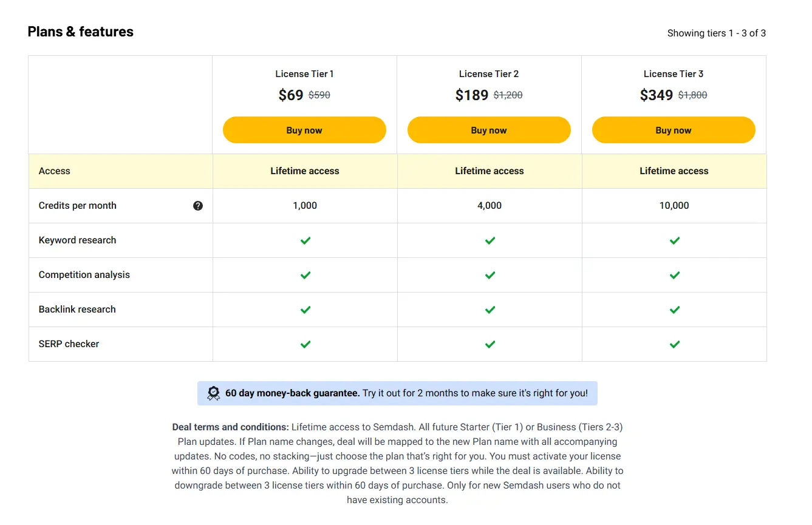Viewport: 812px width, 525px height.
Task: Click Tier 1 SERP checker checkmark
Action: (305, 344)
